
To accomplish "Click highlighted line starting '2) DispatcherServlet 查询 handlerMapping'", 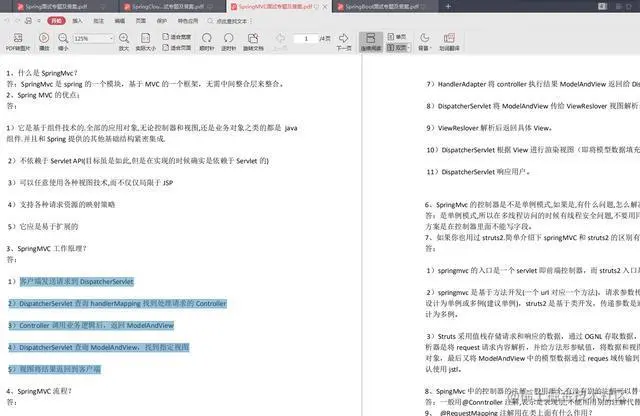I will tap(117, 303).
